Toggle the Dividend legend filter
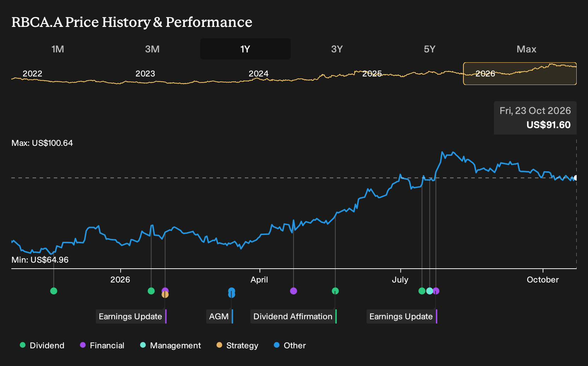Image resolution: width=588 pixels, height=366 pixels. [42, 345]
